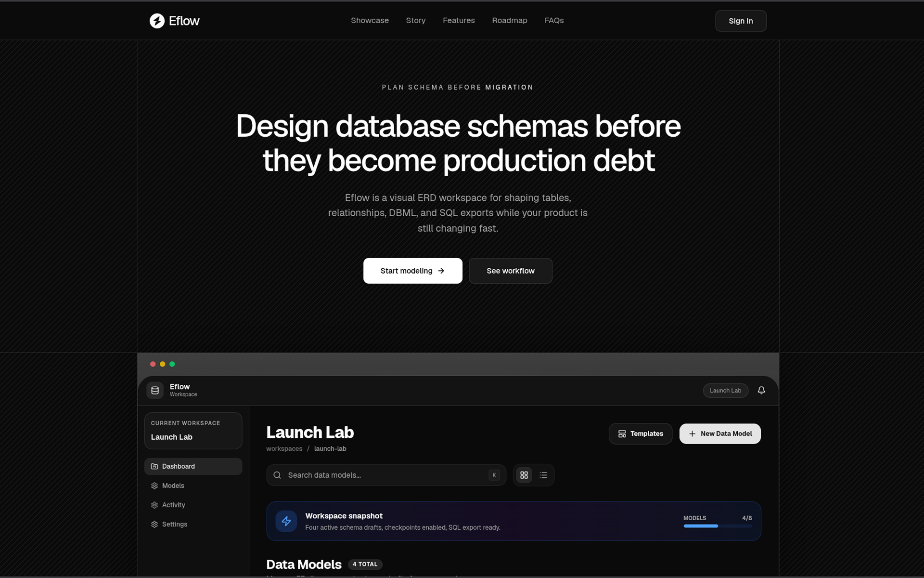Open Activity in the sidebar
The height and width of the screenshot is (578, 924).
pos(193,505)
